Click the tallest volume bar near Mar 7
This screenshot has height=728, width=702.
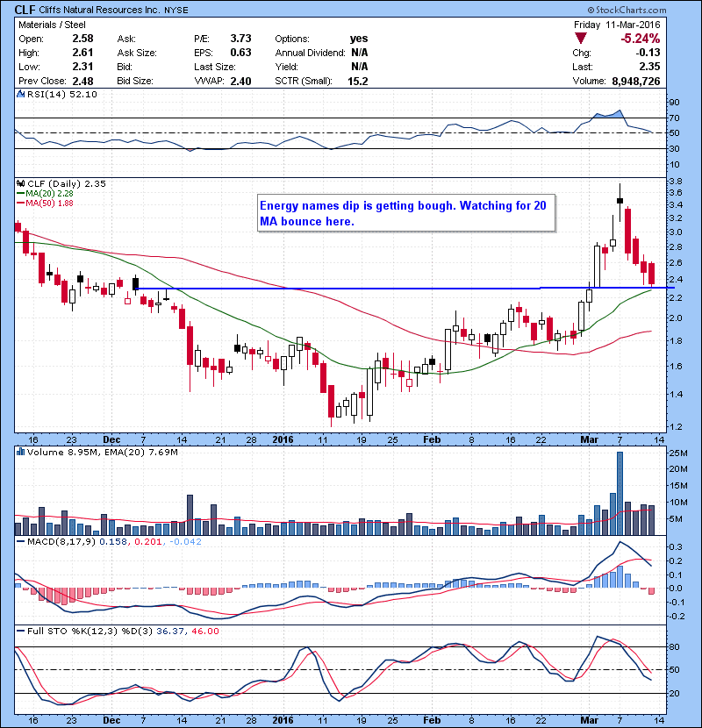(x=620, y=493)
